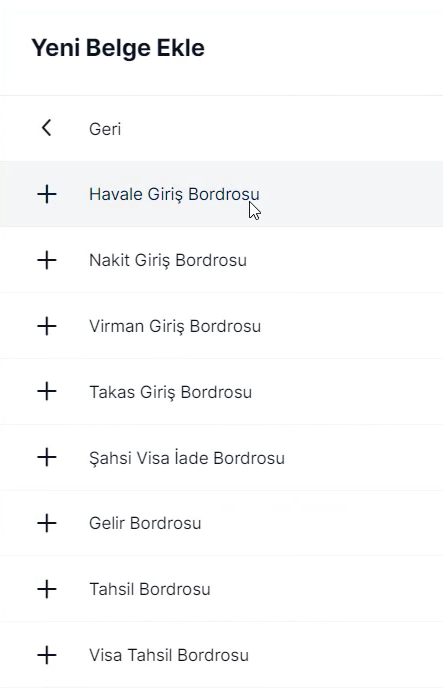Select Havale Giriş Bordrosu menu entry
This screenshot has width=443, height=691.
click(221, 194)
